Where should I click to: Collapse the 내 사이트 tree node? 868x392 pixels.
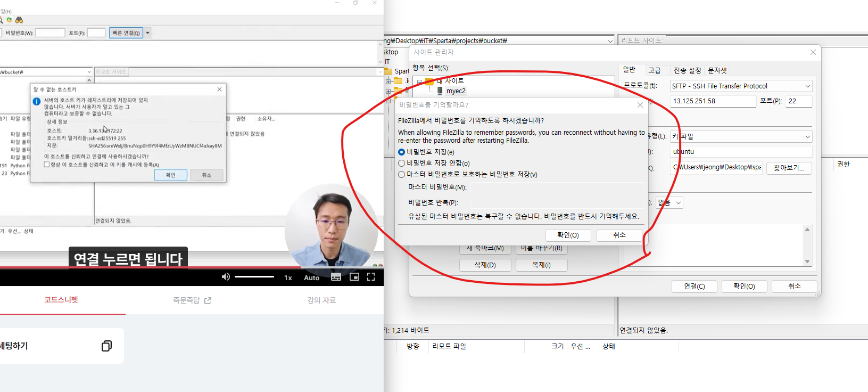pyautogui.click(x=419, y=81)
